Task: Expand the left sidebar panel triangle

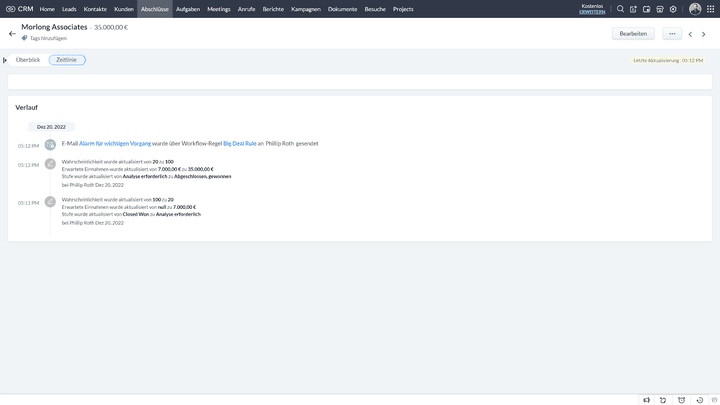Action: click(x=5, y=60)
